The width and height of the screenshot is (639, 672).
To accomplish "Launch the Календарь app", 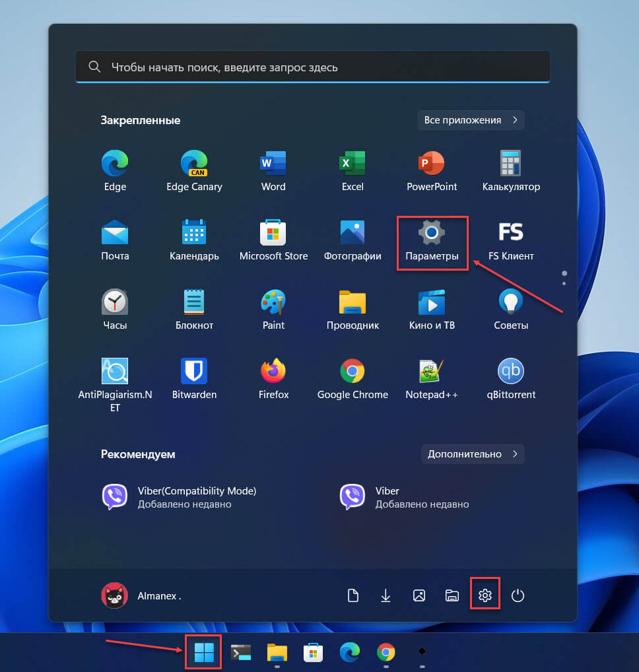I will pos(194,240).
